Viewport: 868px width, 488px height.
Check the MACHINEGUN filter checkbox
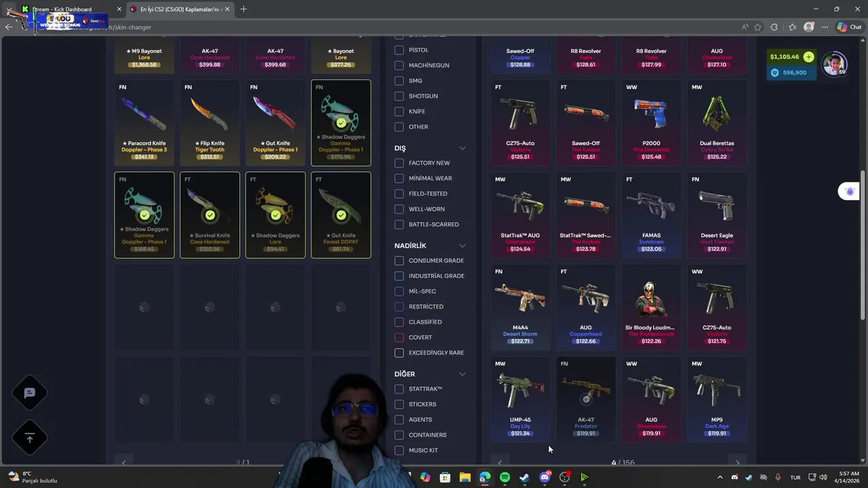click(x=399, y=65)
